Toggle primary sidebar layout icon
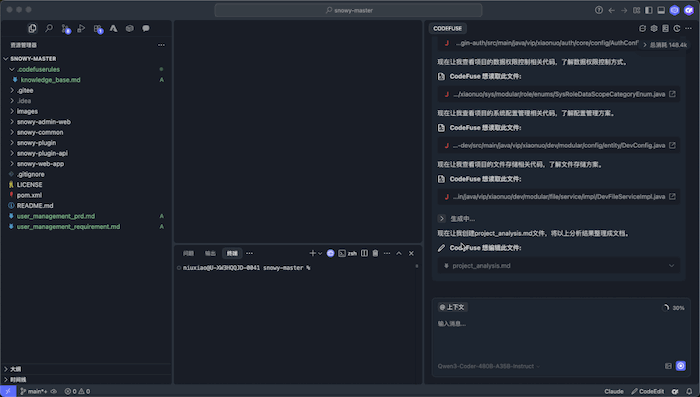This screenshot has width=700, height=397. [x=649, y=10]
